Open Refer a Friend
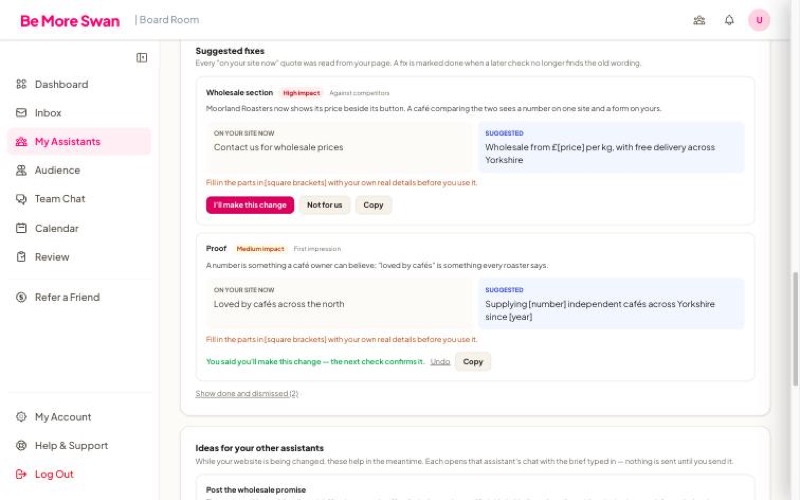The width and height of the screenshot is (800, 500). (x=79, y=297)
